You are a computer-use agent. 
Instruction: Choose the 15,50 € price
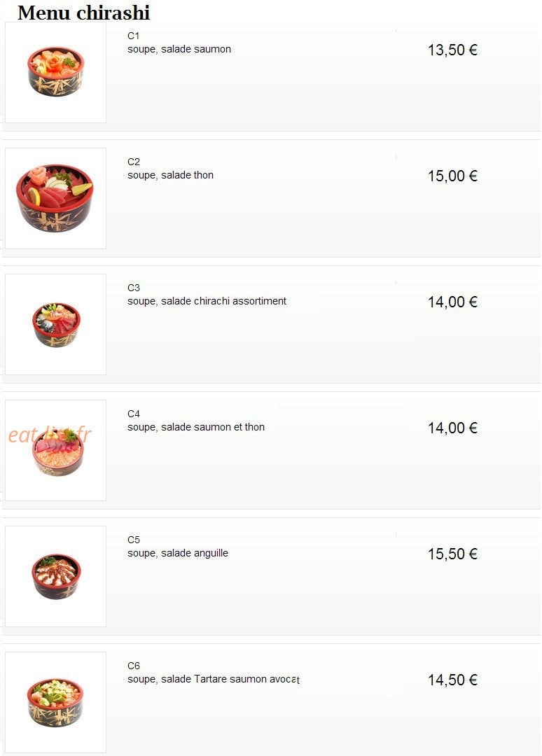pyautogui.click(x=452, y=554)
